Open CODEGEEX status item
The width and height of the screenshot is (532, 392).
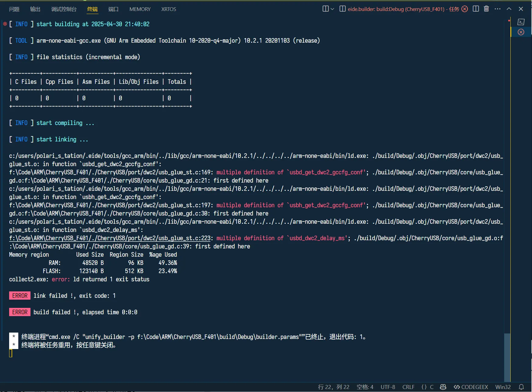click(x=471, y=387)
